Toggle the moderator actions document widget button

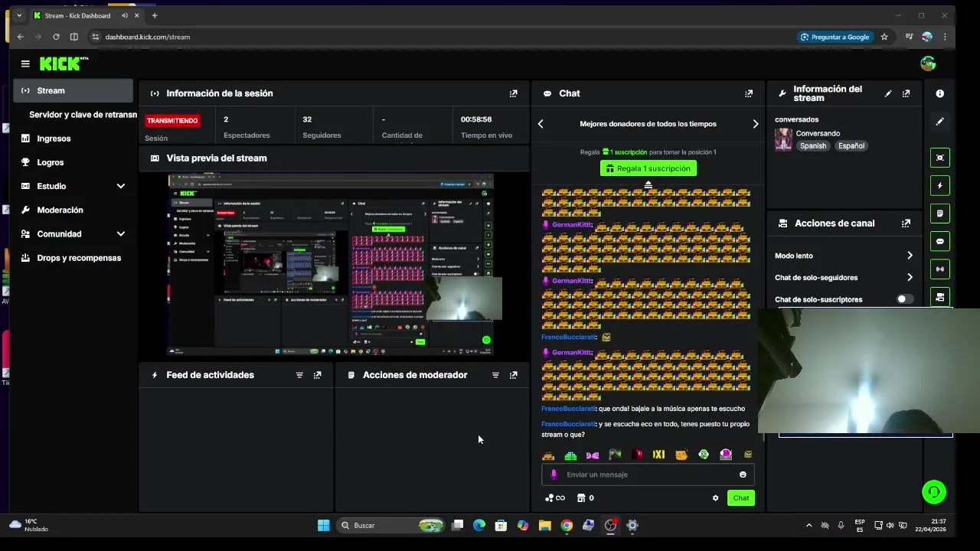pyautogui.click(x=939, y=214)
